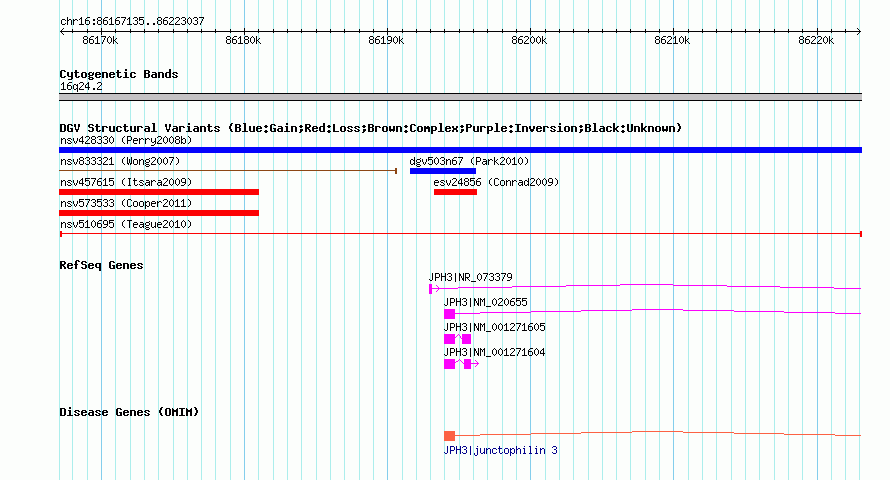
Task: Click the brown nsv833321 complex variant line
Action: point(228,171)
